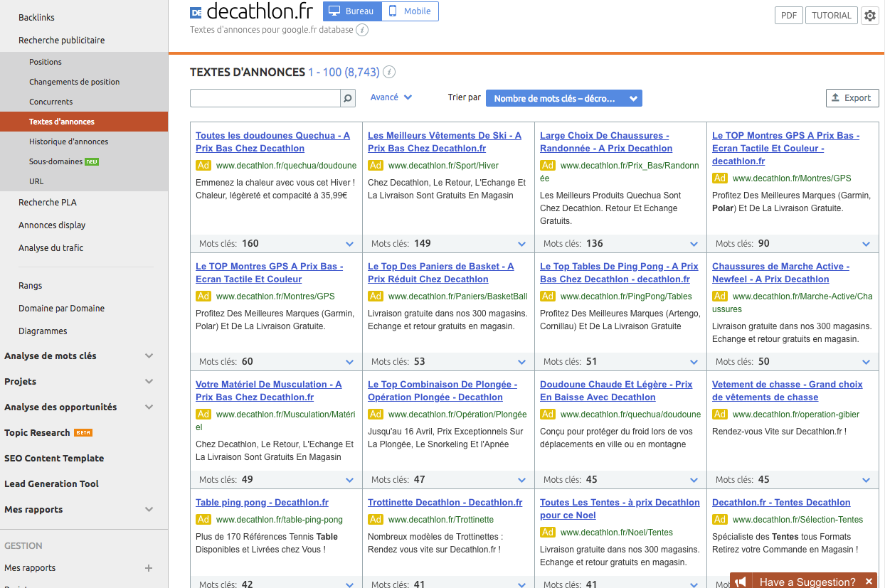Close the Have a Suggestion banner

869,582
